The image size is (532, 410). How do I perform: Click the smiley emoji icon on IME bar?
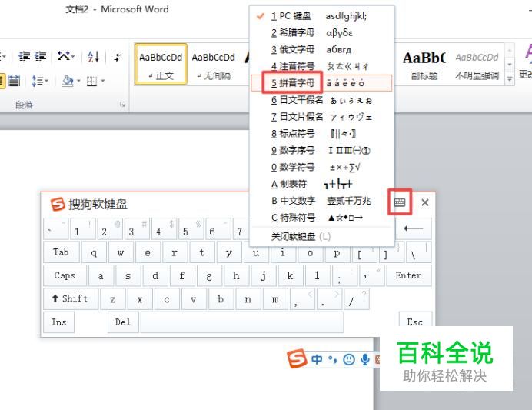[x=349, y=359]
